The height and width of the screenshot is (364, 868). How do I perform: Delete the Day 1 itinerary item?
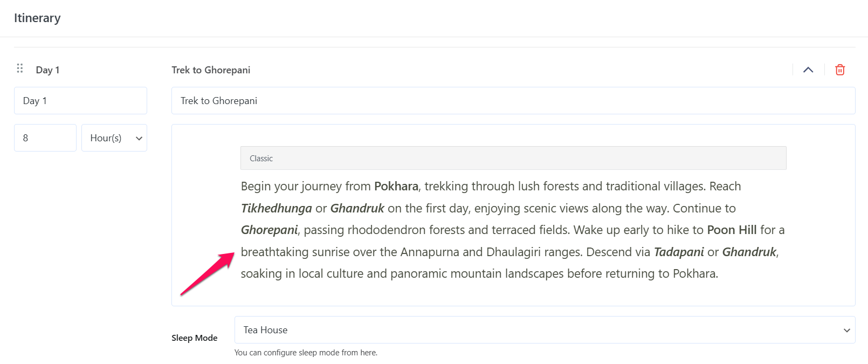(x=839, y=70)
